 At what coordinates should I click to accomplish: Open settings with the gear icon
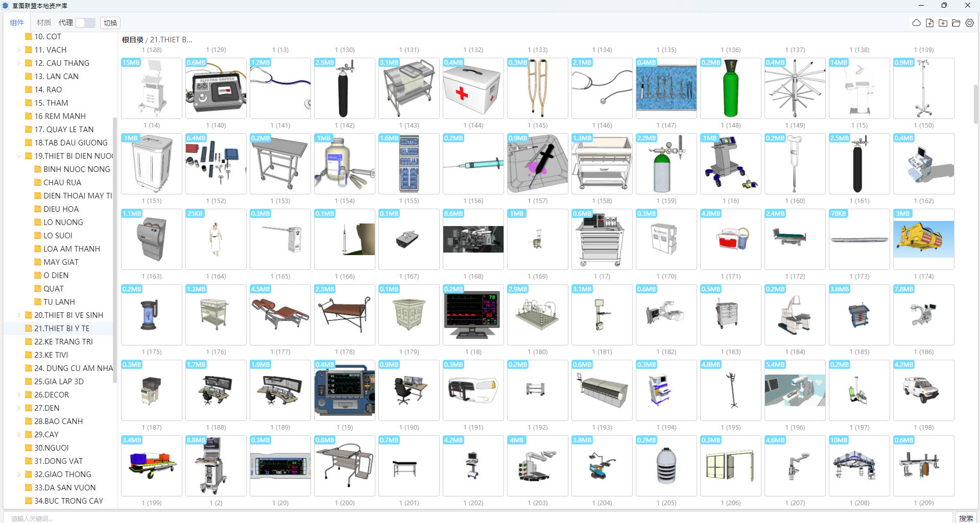pos(969,23)
